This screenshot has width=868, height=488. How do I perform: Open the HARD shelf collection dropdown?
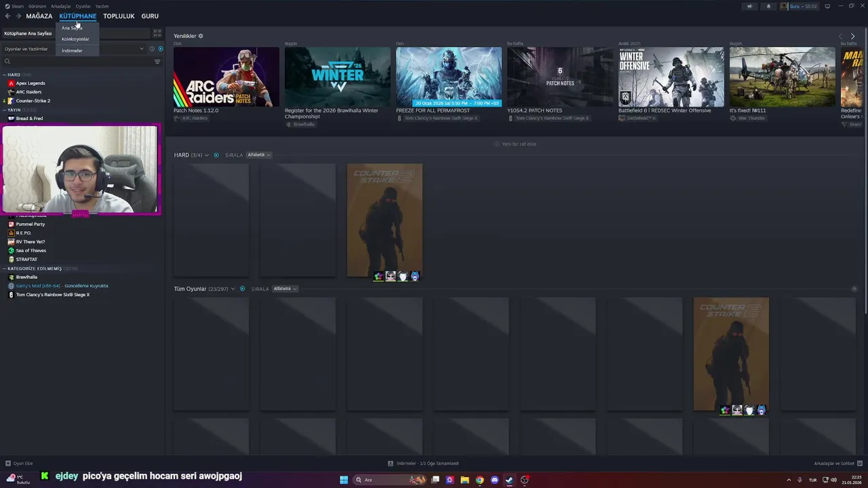click(207, 155)
